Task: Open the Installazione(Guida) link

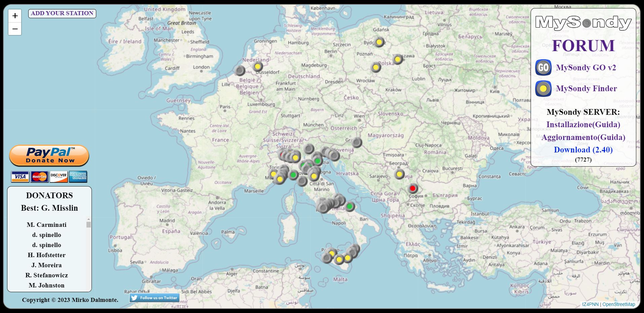Action: click(x=583, y=125)
